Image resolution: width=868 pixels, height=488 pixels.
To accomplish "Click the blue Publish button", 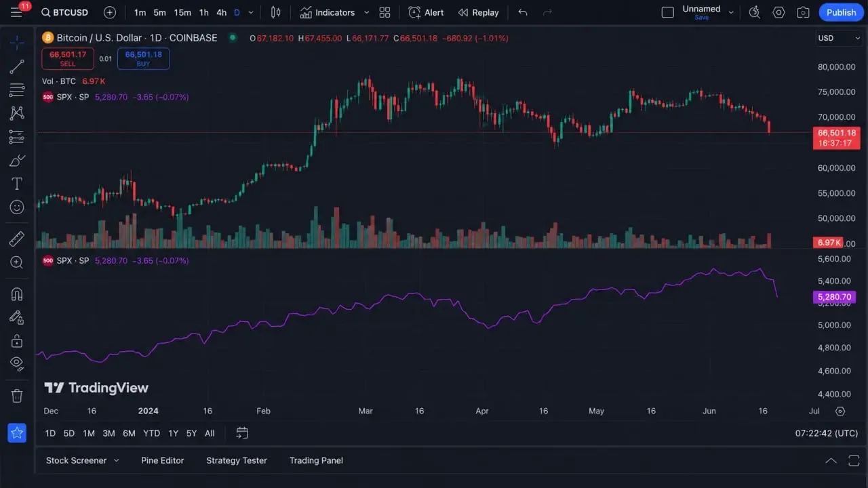I will click(842, 12).
